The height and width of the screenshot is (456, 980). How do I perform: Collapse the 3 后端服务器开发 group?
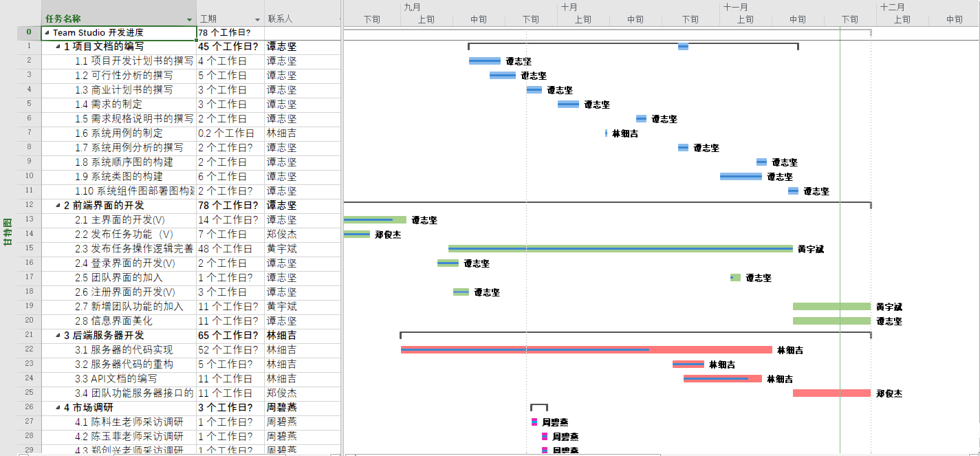click(58, 336)
